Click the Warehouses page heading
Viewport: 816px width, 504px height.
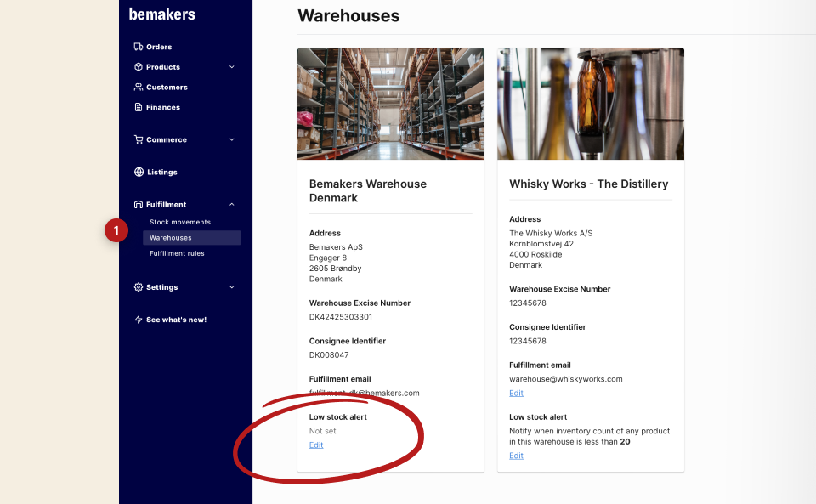click(x=348, y=15)
